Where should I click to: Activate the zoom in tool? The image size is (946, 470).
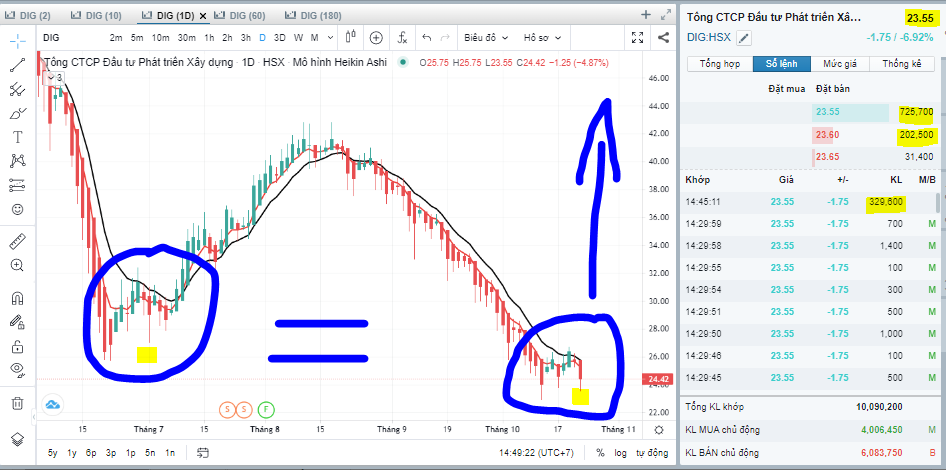[x=17, y=265]
